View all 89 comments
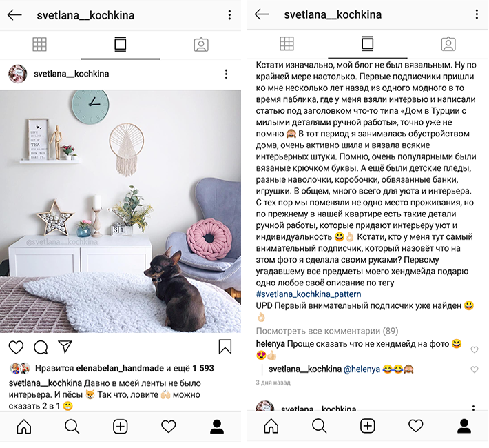Screen dimensions: 489x448 click(327, 331)
